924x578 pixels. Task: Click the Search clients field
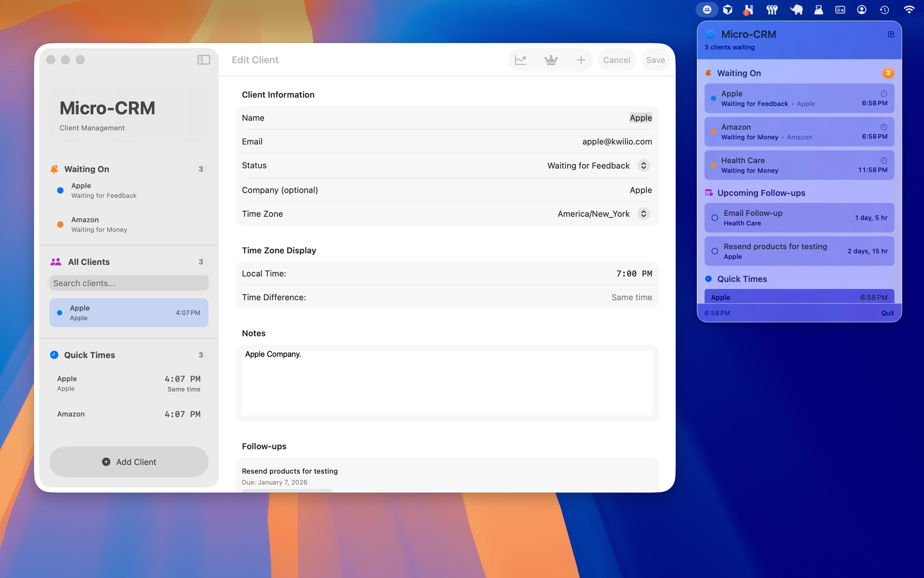(x=129, y=283)
